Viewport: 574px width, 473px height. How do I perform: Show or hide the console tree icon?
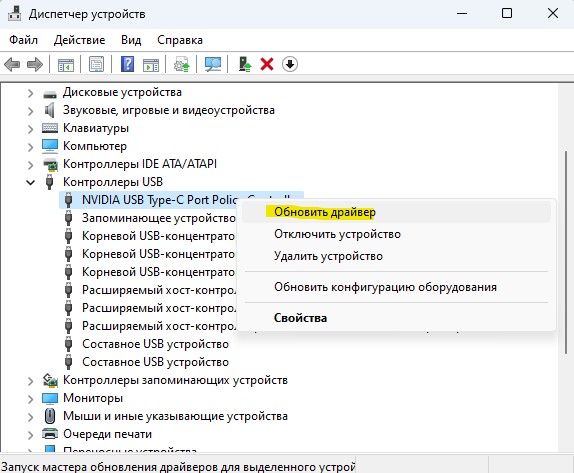pos(66,65)
